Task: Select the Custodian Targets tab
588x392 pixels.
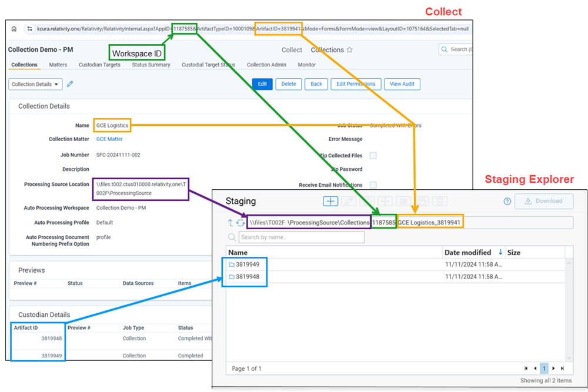Action: click(99, 65)
